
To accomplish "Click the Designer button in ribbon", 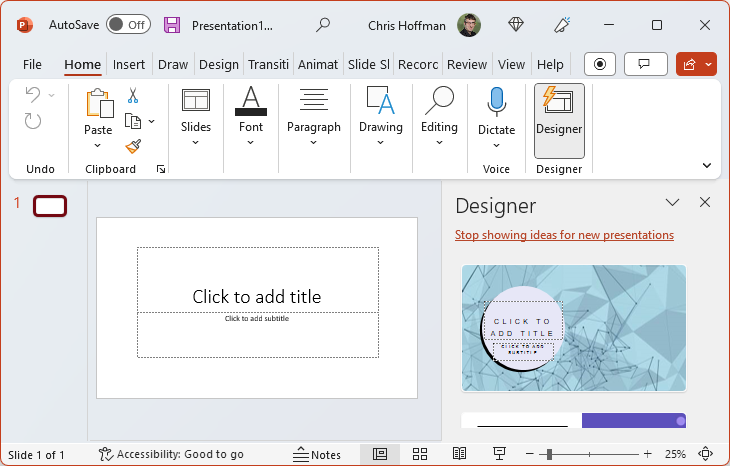I will (x=559, y=119).
